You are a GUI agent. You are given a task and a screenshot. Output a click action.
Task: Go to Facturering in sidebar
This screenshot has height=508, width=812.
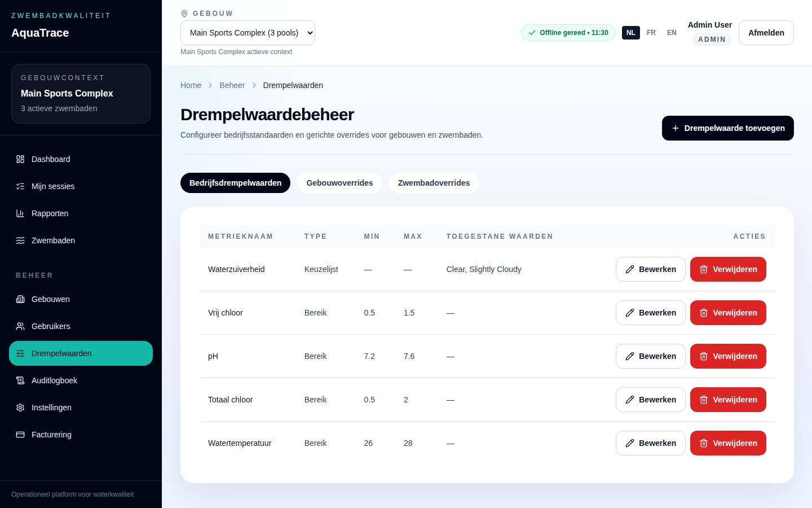81,435
